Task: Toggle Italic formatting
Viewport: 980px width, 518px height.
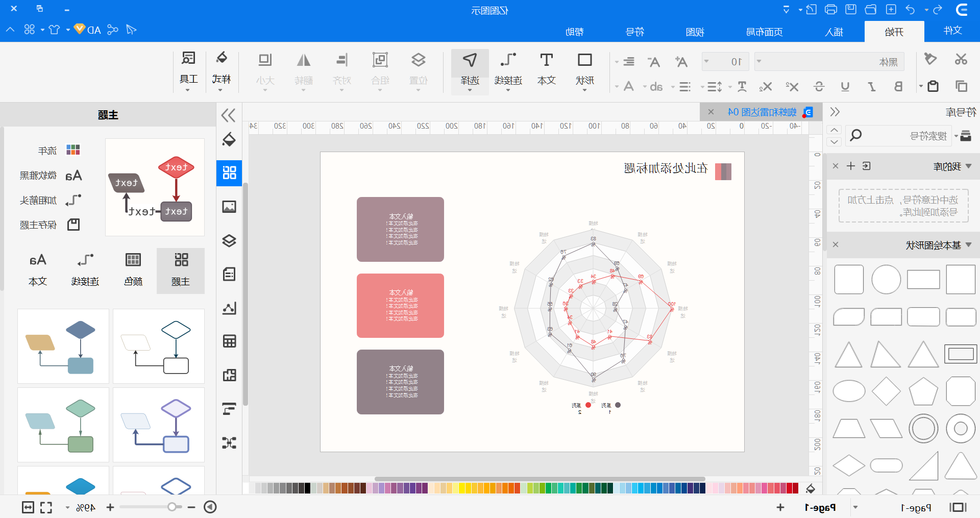Action: coord(872,87)
